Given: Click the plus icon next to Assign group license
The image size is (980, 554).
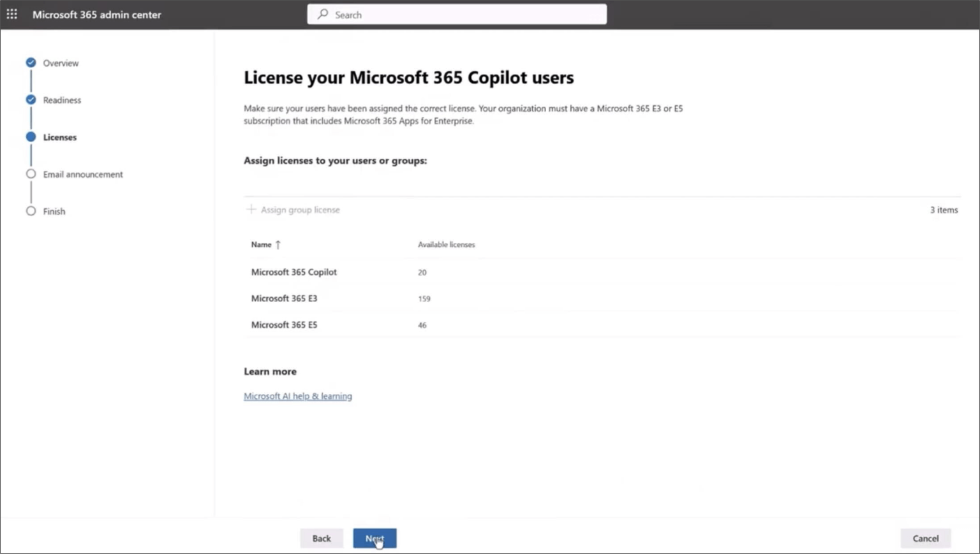Looking at the screenshot, I should tap(251, 210).
